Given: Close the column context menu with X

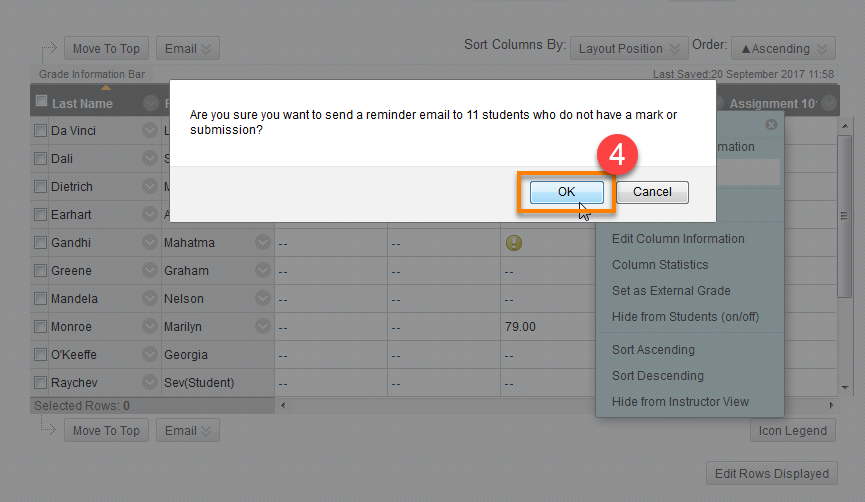Looking at the screenshot, I should pyautogui.click(x=771, y=125).
